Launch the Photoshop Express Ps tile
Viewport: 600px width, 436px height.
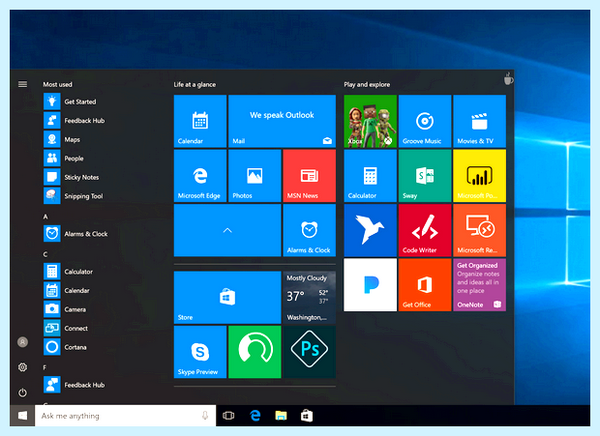(x=310, y=352)
